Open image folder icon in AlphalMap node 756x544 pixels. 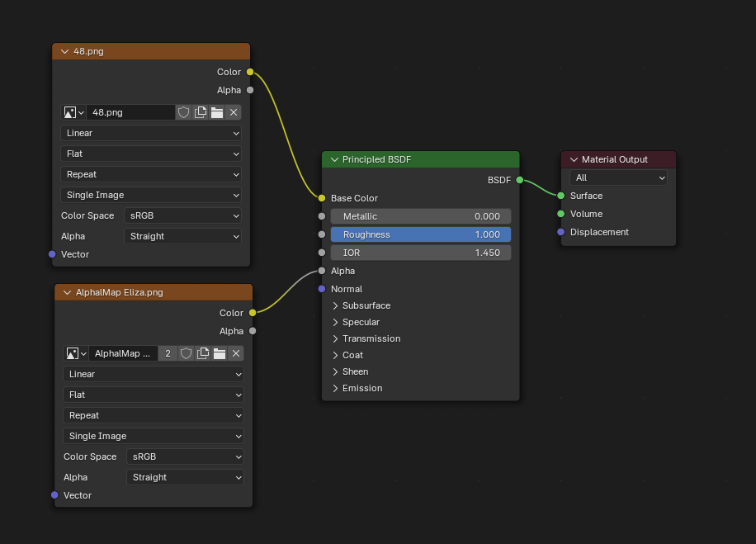click(x=220, y=353)
